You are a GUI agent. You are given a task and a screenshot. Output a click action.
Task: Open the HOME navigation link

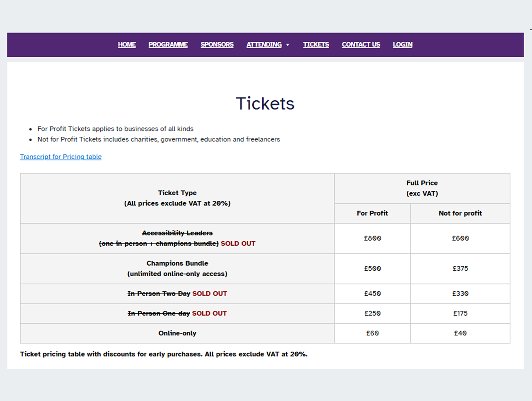[127, 45]
